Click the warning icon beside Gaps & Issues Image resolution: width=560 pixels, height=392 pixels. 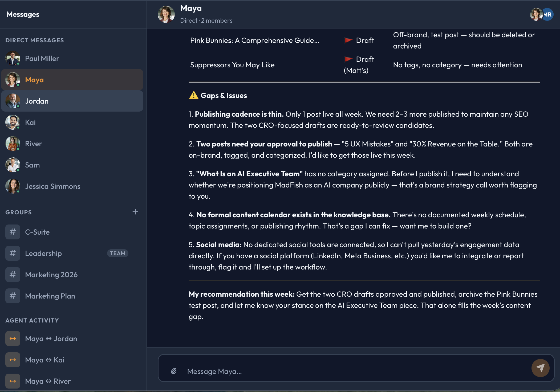tap(193, 95)
